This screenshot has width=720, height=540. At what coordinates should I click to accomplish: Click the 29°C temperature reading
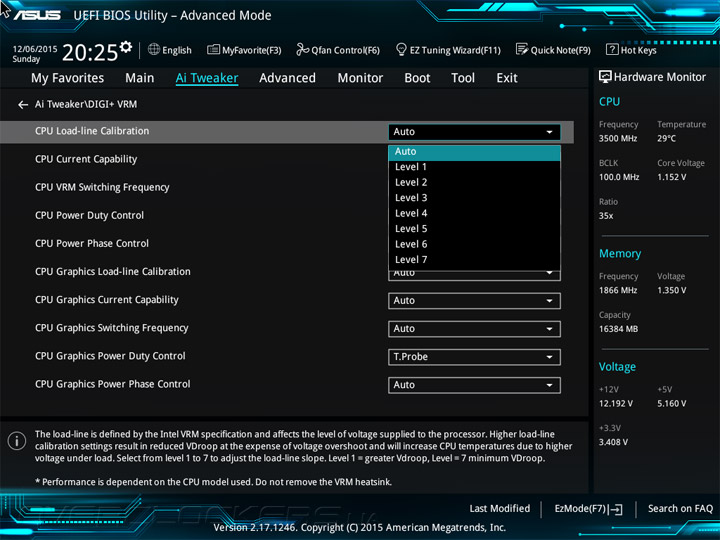666,139
